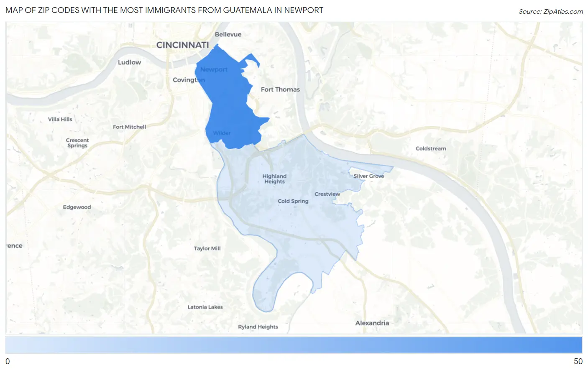This screenshot has width=588, height=370.
Task: Click the 'Coldstream' map label
Action: click(x=431, y=148)
